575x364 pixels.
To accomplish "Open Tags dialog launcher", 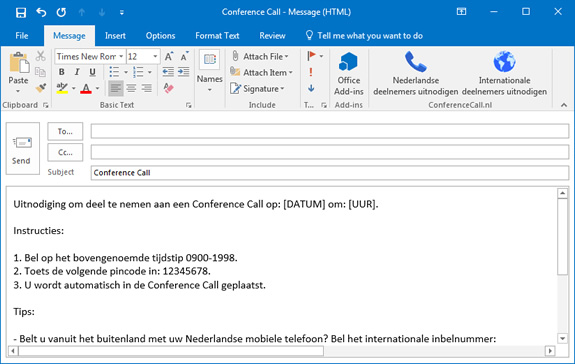I will pos(324,105).
